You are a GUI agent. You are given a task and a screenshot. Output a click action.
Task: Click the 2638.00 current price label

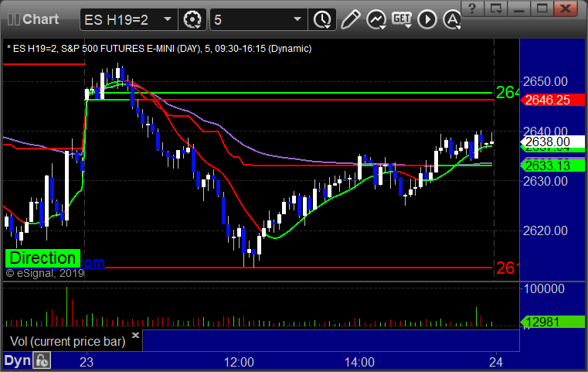point(546,142)
